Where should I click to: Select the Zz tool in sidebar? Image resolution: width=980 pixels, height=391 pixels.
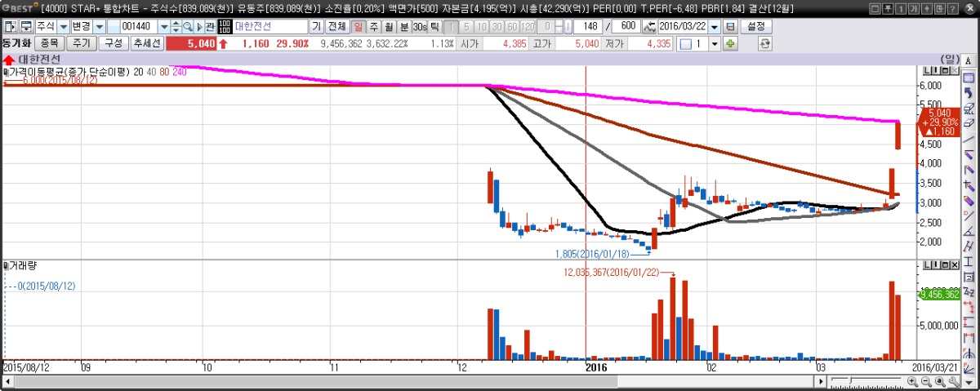[969, 292]
